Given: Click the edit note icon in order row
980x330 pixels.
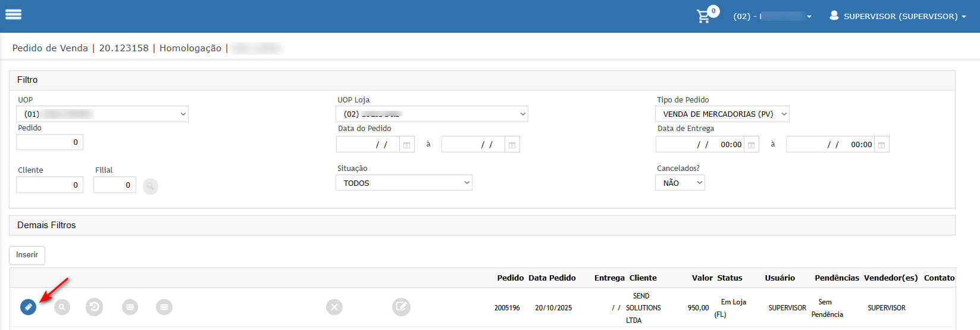Looking at the screenshot, I should [402, 307].
